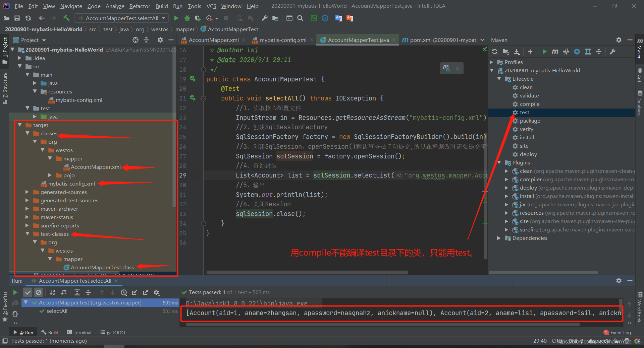Collapse all in Maven panel
644x348 pixels.
(x=599, y=52)
